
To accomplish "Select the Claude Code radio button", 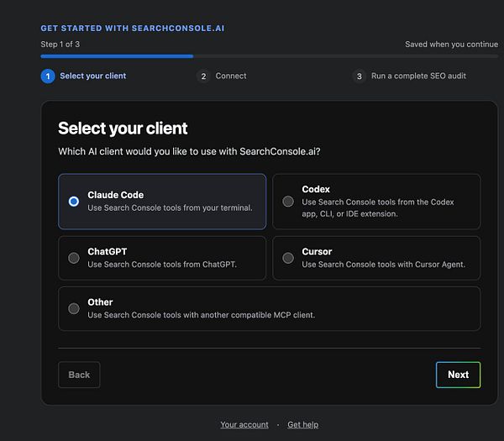I will 74,202.
